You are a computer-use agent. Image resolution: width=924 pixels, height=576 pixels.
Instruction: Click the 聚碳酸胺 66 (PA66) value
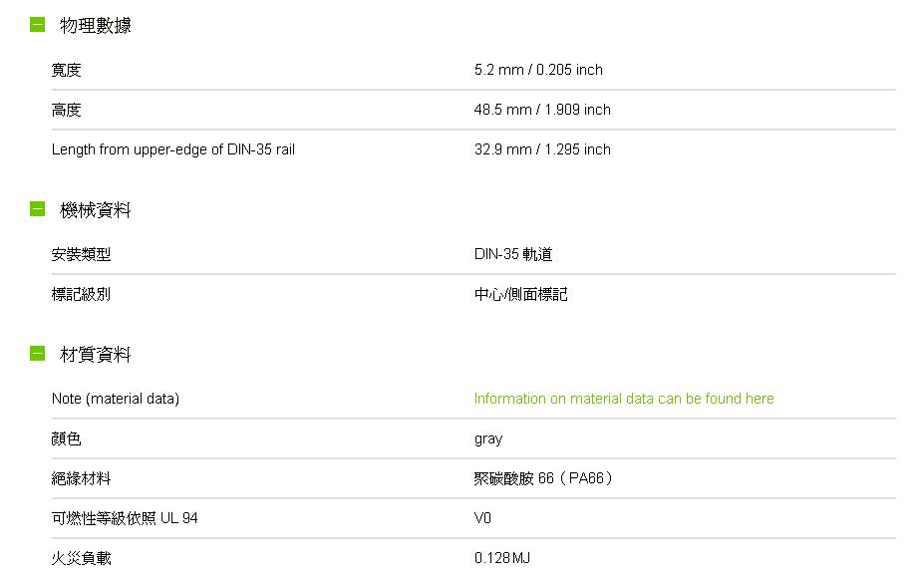(543, 478)
